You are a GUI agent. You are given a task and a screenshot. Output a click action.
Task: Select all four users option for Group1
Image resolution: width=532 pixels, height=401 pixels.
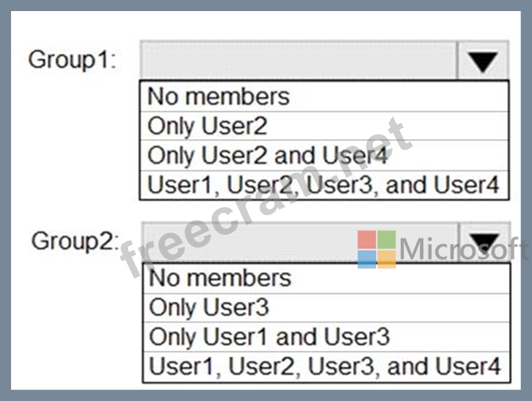click(325, 184)
